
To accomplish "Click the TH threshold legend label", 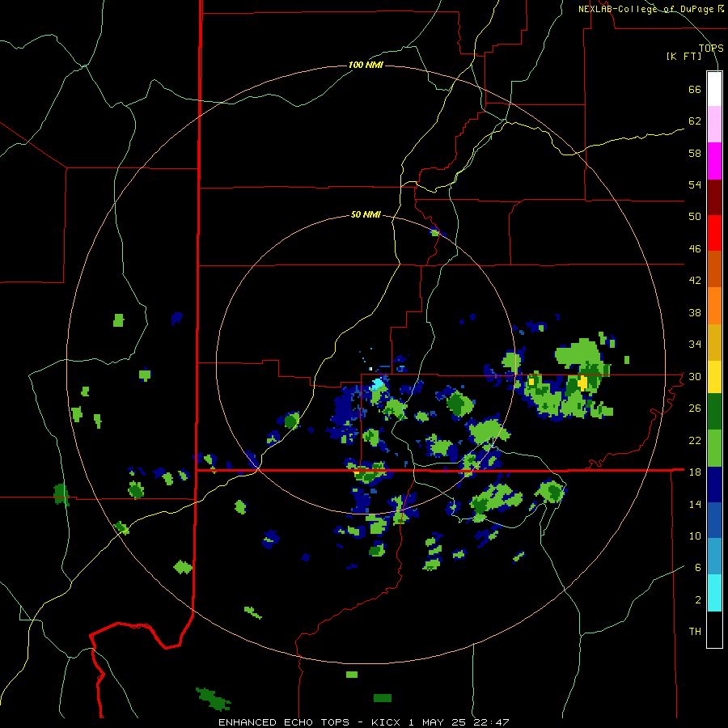I will click(x=695, y=632).
